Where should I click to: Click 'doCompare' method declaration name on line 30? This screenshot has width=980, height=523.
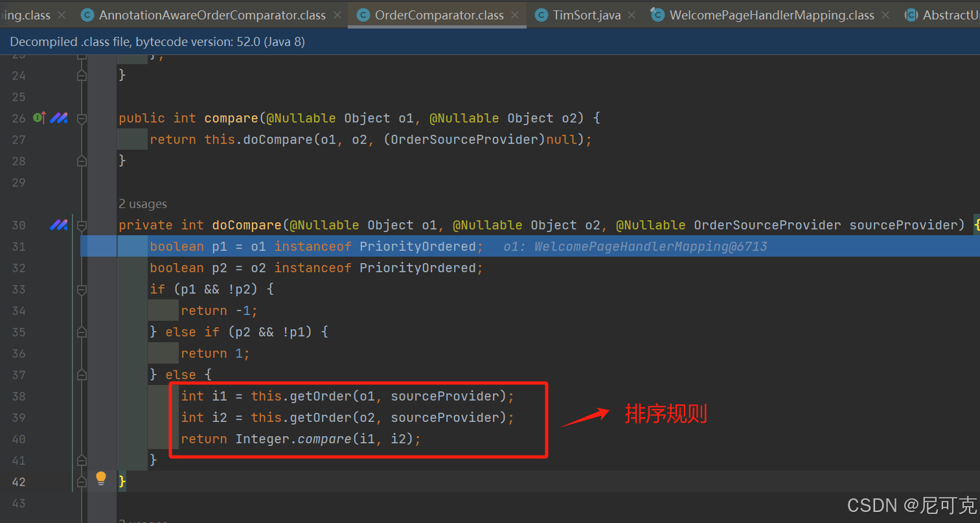point(247,225)
